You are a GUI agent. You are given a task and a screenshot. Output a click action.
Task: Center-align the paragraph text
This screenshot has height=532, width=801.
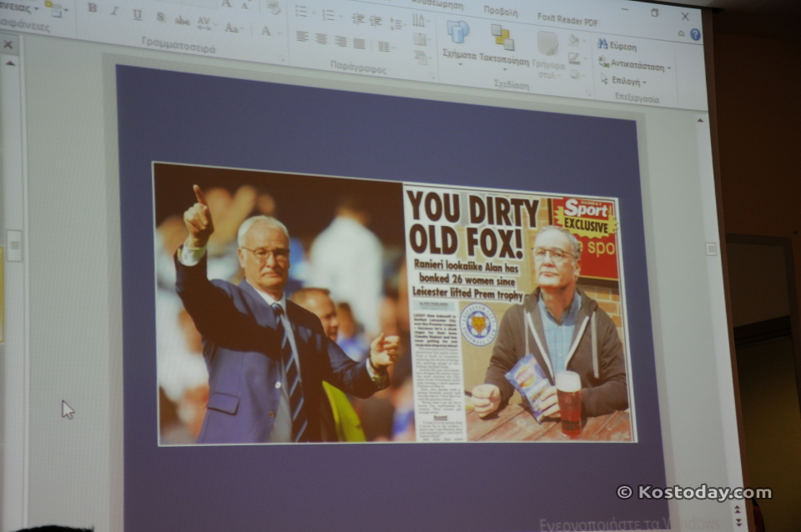320,39
